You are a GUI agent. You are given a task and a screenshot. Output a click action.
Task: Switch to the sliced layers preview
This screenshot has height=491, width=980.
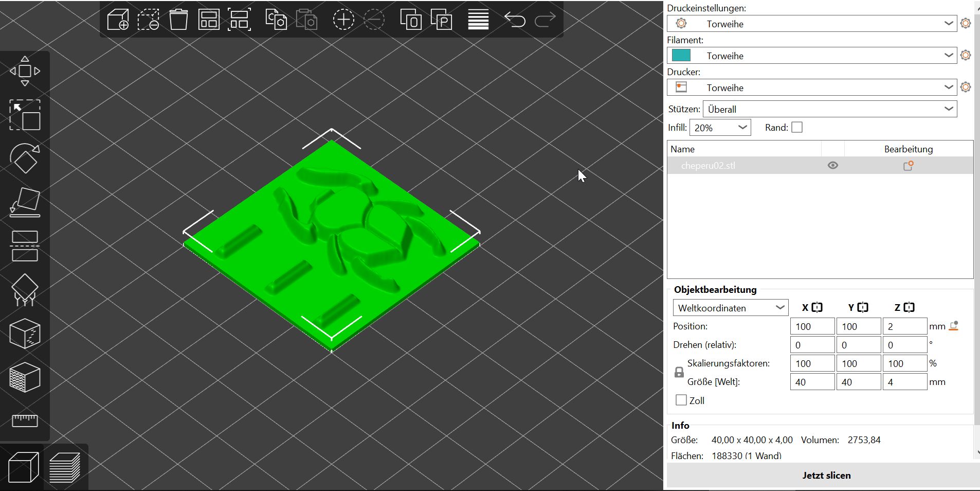65,467
